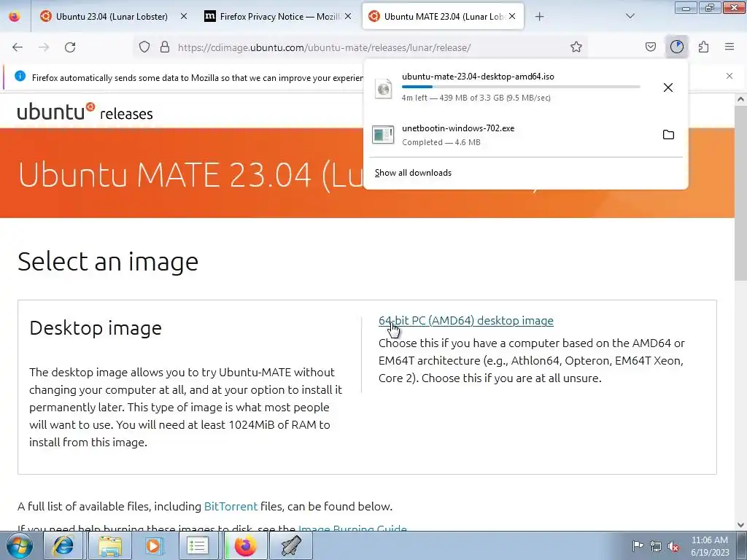This screenshot has height=560, width=747.
Task: Save page to Pocket
Action: click(x=651, y=47)
